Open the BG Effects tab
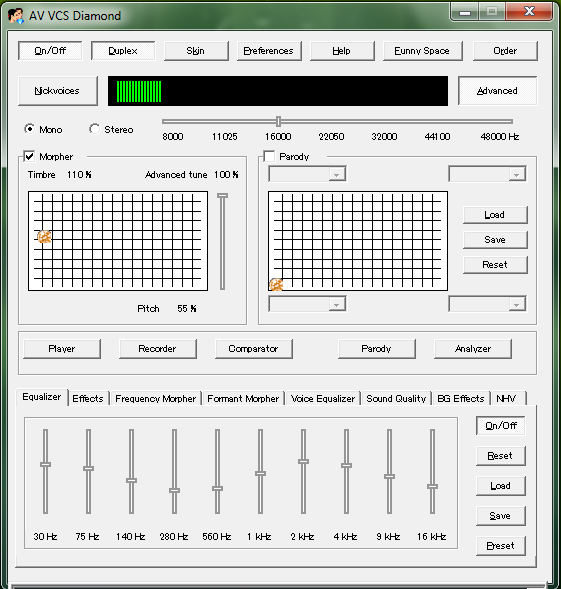Viewport: 561px width, 589px height. click(461, 399)
